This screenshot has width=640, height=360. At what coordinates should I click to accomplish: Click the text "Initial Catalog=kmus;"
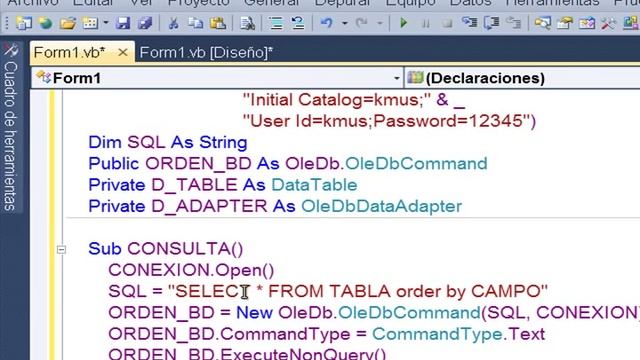pyautogui.click(x=337, y=100)
